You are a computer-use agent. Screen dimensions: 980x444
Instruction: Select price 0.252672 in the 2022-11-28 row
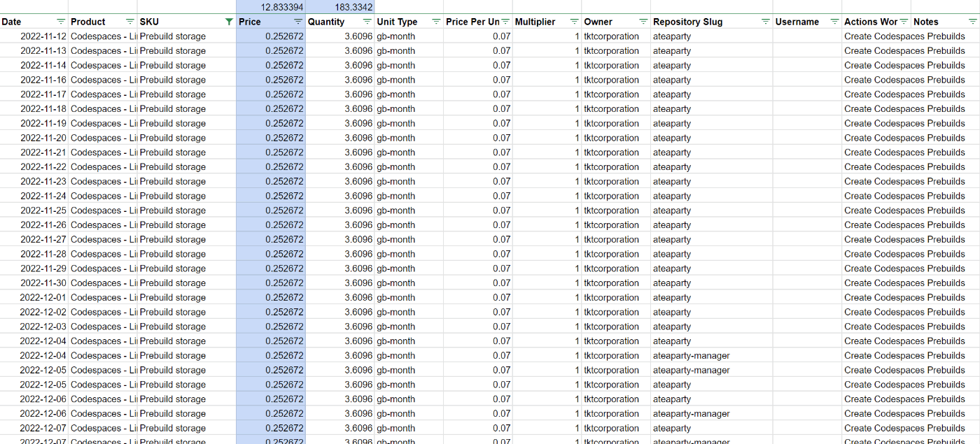tap(271, 254)
